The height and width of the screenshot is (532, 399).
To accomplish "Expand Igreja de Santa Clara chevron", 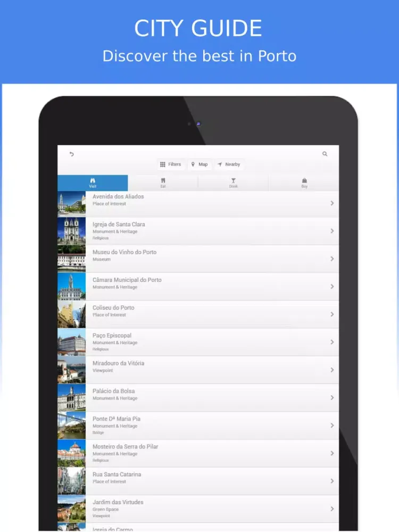I will point(332,231).
